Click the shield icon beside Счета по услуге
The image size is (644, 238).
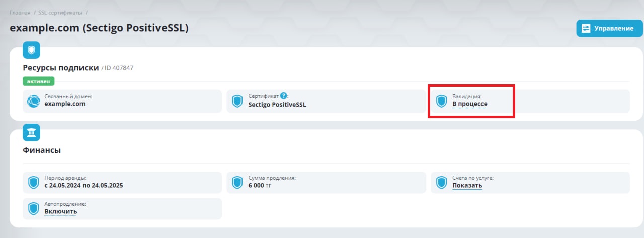(441, 183)
